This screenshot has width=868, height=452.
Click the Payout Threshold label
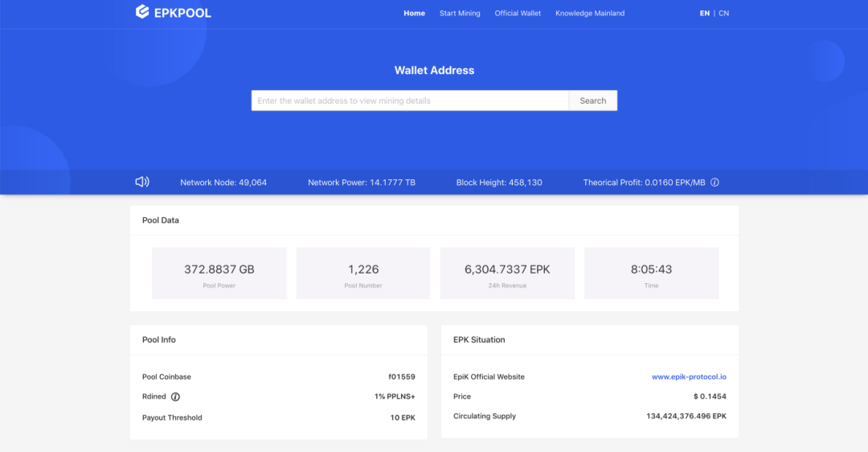pos(172,417)
